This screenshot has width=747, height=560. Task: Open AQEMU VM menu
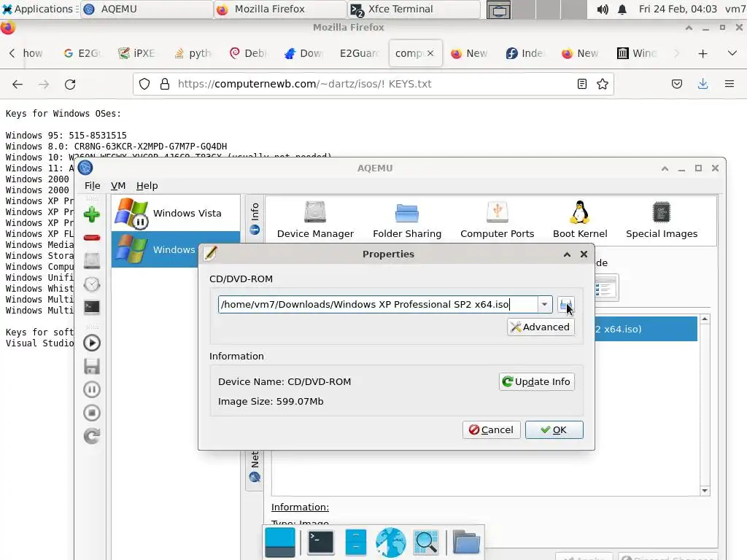[117, 186]
